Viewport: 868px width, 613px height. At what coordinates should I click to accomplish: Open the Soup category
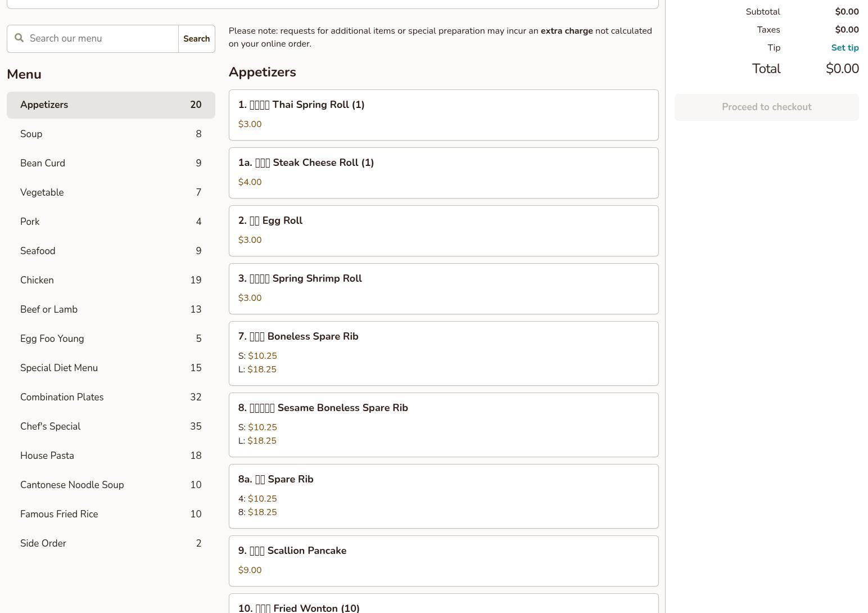111,134
